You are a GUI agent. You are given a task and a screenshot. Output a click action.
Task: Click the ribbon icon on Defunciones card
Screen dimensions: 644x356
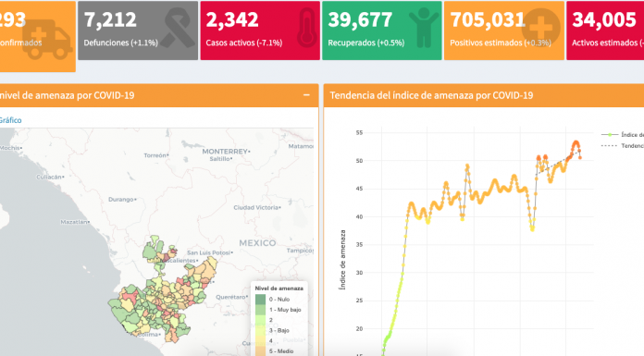coord(178,28)
